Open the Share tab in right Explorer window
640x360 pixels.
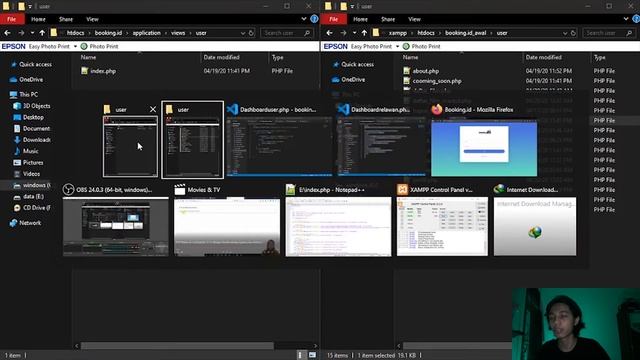click(x=388, y=19)
